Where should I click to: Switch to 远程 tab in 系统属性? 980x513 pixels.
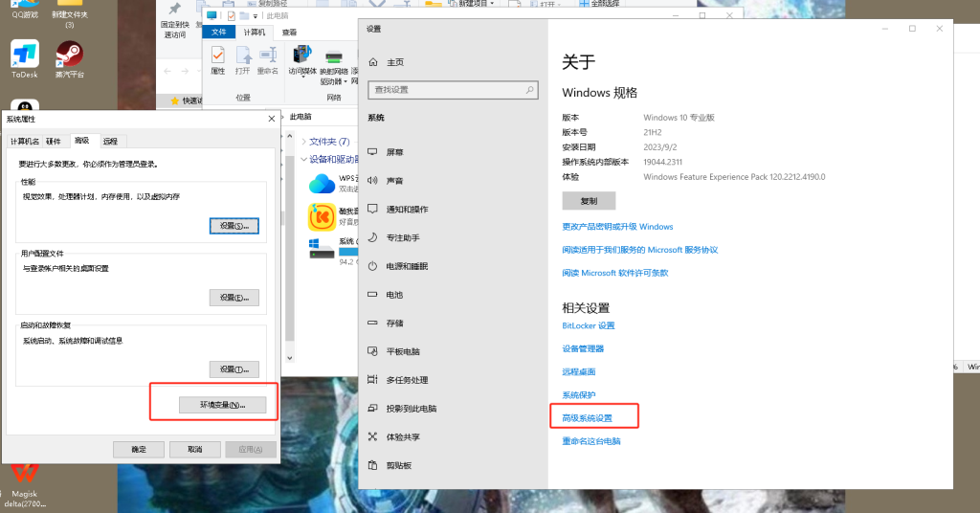pyautogui.click(x=111, y=142)
